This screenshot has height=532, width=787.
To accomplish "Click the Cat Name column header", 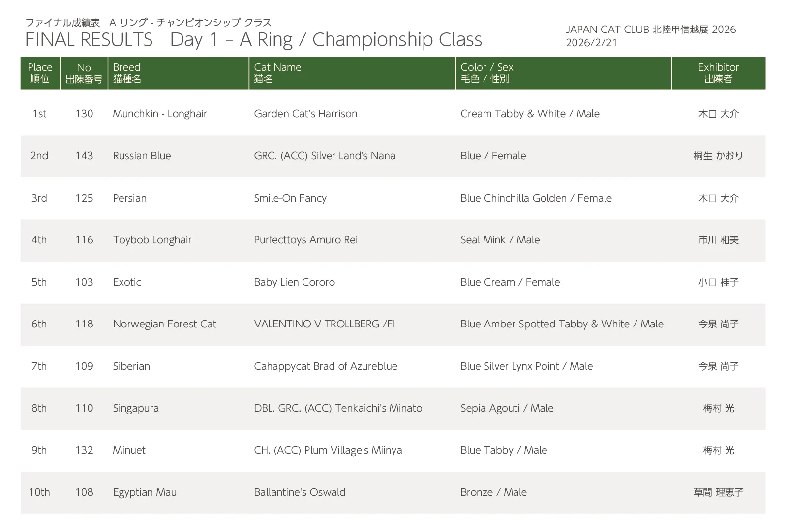I will [277, 73].
